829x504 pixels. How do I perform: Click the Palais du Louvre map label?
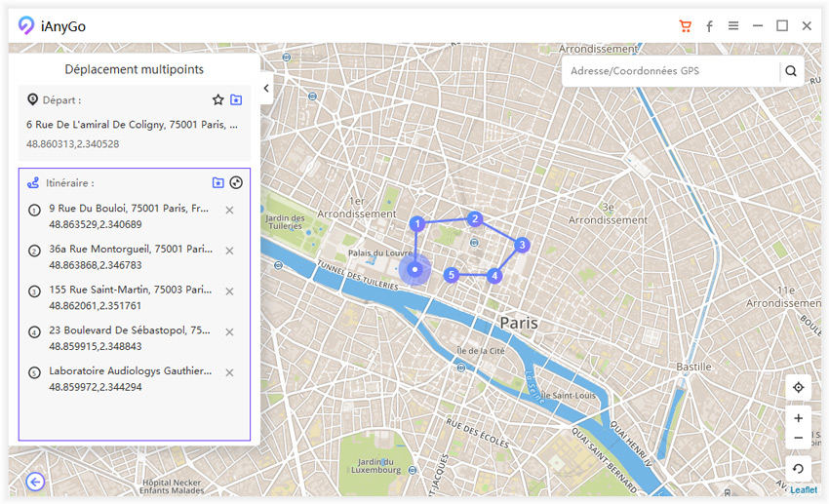[379, 253]
